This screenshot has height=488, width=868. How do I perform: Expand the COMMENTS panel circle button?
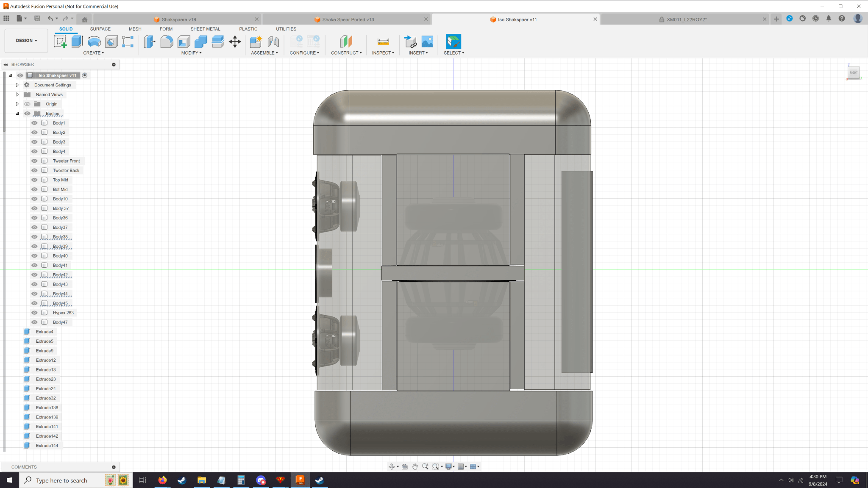[114, 467]
